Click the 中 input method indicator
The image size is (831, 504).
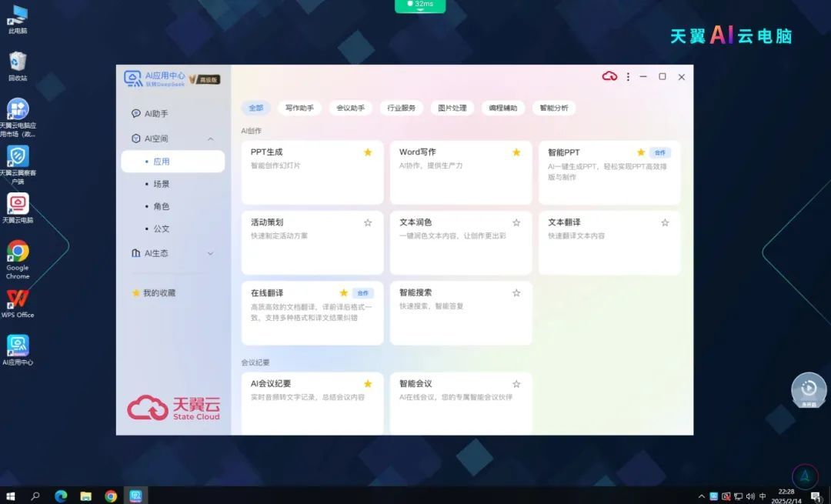tap(763, 496)
